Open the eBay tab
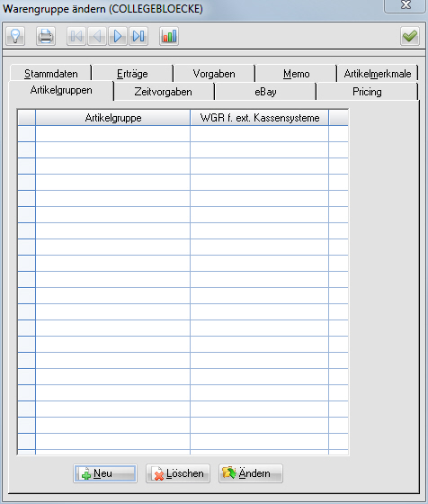This screenshot has width=428, height=504. click(265, 92)
